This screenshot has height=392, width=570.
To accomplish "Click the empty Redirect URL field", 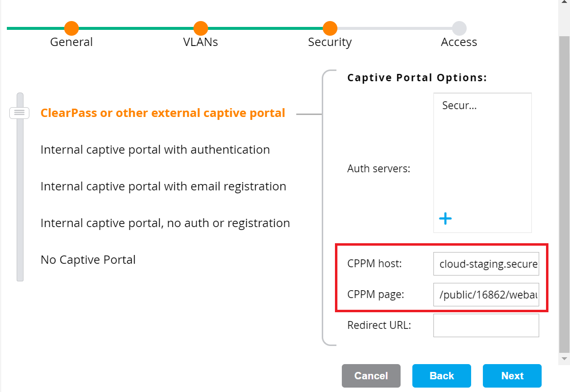I will 486,325.
